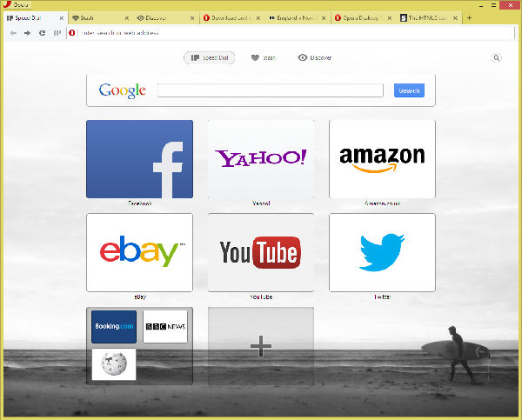
Task: Open BBC News inside the folder
Action: coord(165,327)
